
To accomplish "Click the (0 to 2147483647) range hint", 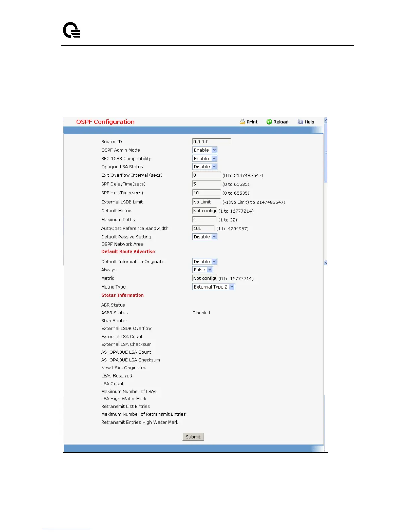I will pos(243,175).
